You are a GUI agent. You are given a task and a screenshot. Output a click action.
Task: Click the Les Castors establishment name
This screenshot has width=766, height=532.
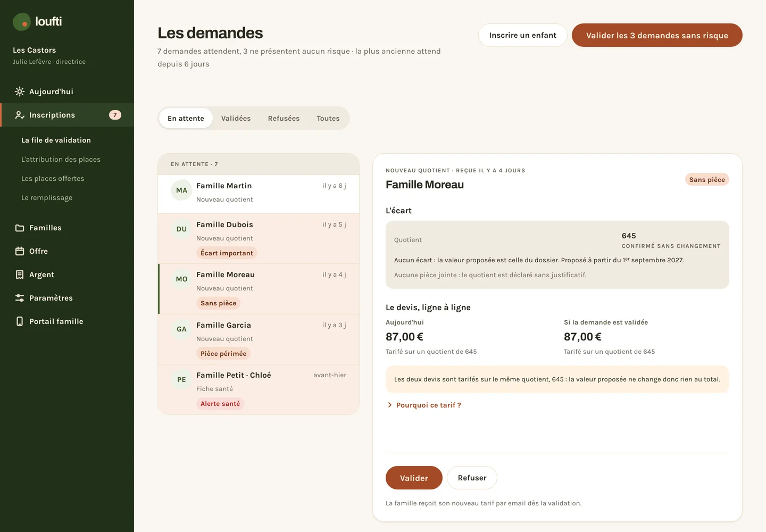[x=34, y=50]
